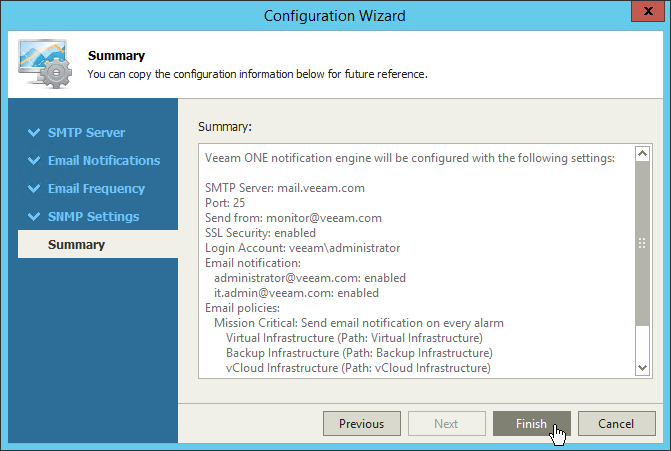The width and height of the screenshot is (671, 451).
Task: Go to the SMTP Server step
Action: click(86, 132)
